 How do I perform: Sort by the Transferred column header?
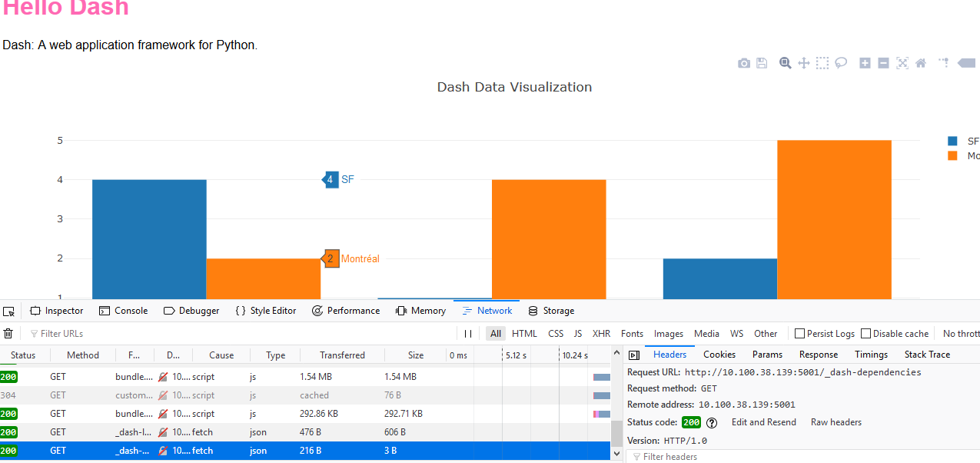tap(342, 355)
